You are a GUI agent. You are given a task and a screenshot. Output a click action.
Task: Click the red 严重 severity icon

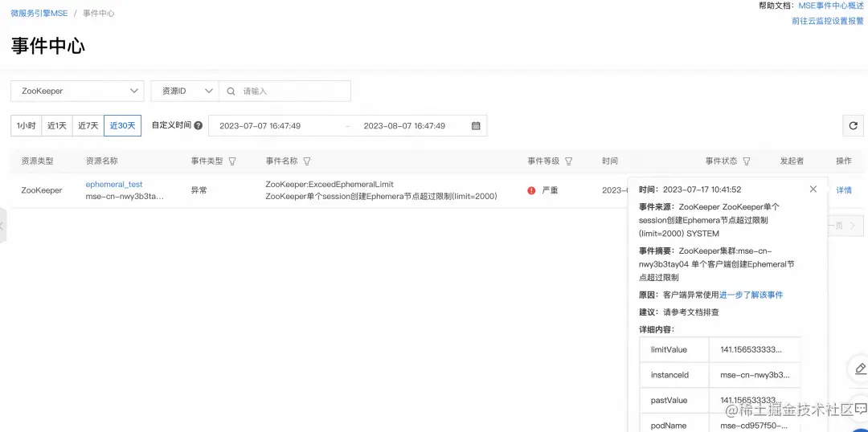531,190
